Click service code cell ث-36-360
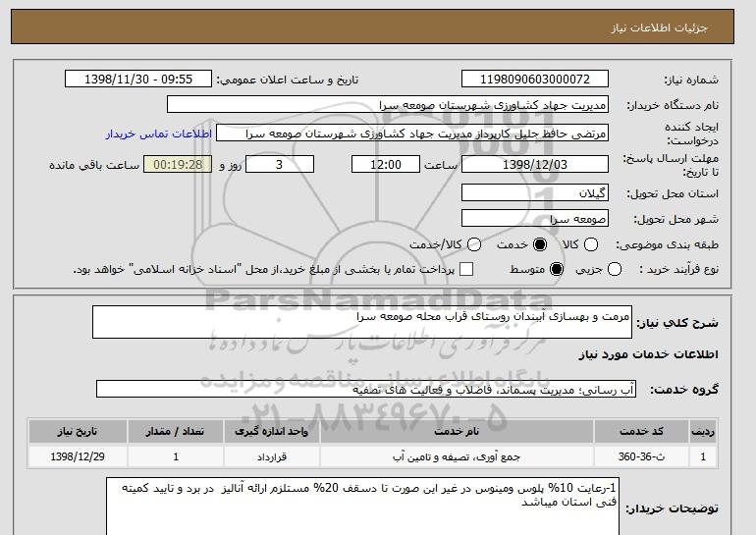 click(641, 456)
